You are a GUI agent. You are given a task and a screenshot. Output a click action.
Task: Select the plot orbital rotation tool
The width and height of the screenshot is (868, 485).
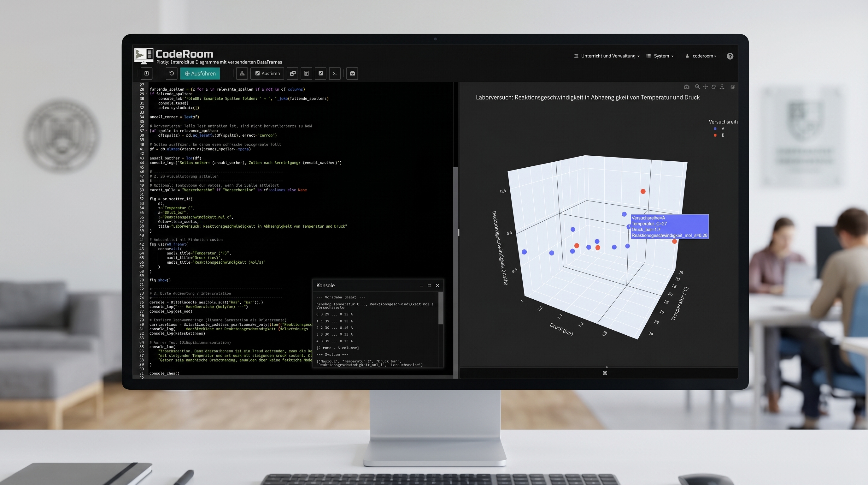click(x=713, y=87)
